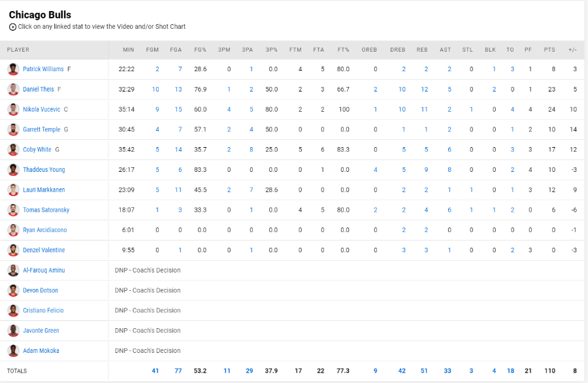Click Denzel Valentine's player headshot
Screen dimensions: 588x383
tap(13, 250)
